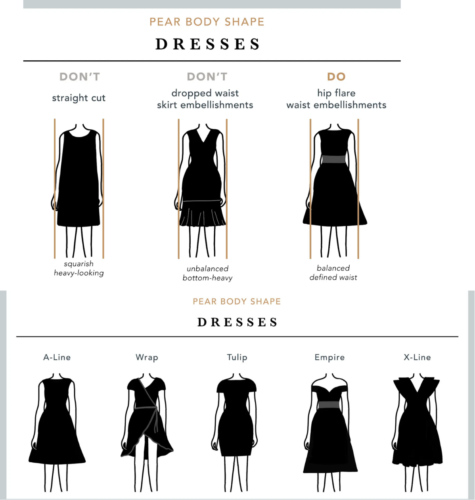Click the 'waist embellishments' text
475x500 pixels.
tap(336, 105)
